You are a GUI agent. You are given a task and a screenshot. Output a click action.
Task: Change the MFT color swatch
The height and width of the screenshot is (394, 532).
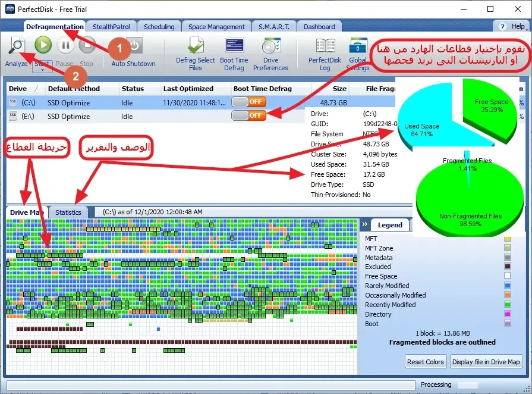508,239
